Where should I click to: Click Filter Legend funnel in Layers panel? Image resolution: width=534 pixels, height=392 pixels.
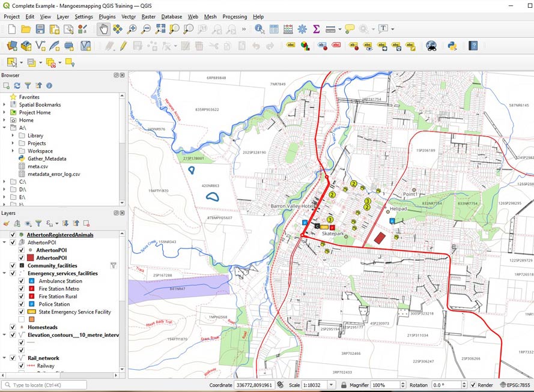tap(38, 223)
